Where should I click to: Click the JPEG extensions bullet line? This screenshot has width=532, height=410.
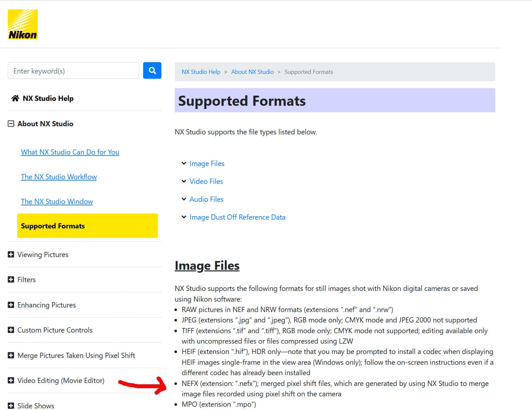tap(329, 320)
